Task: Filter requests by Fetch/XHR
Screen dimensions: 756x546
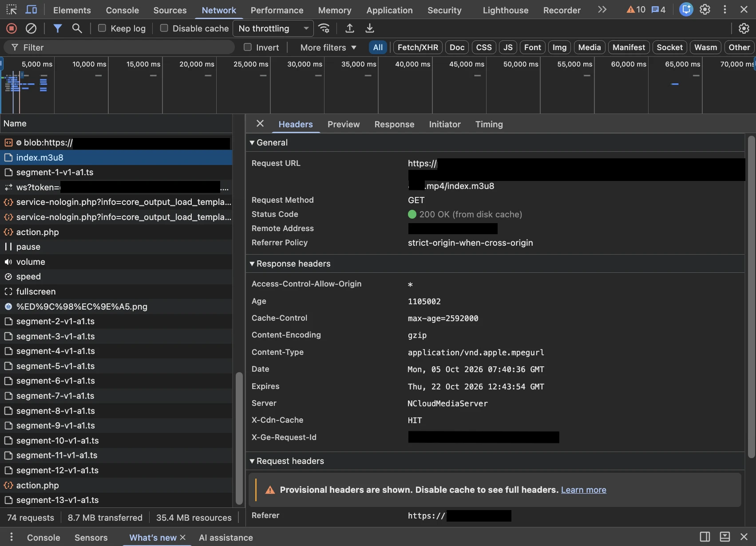Action: pos(418,47)
